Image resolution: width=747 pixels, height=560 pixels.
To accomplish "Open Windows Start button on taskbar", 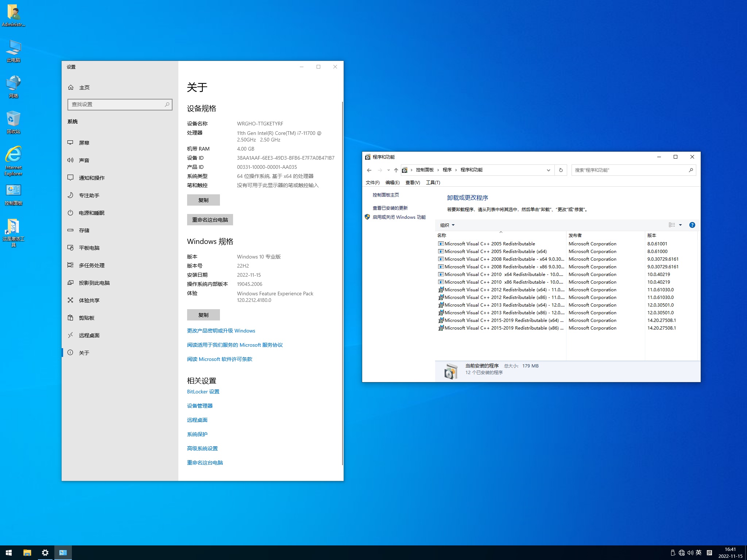I will tap(9, 553).
